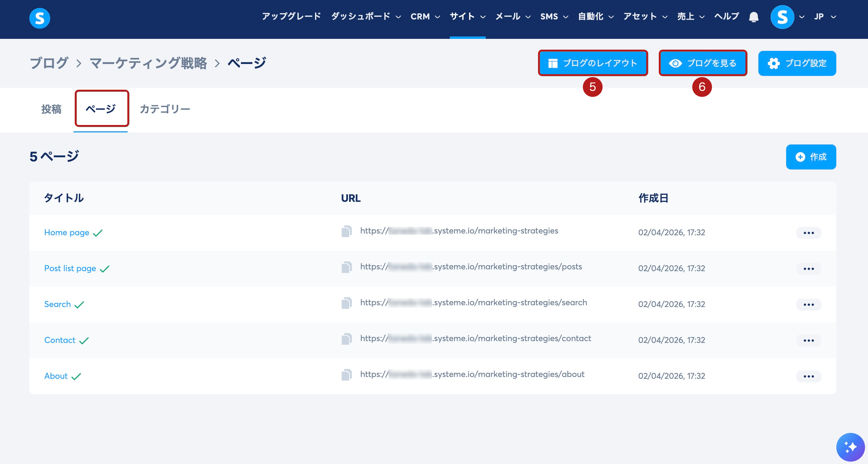Go to マーケティング戦略 breadcrumb
Viewport: 868px width, 464px height.
148,63
